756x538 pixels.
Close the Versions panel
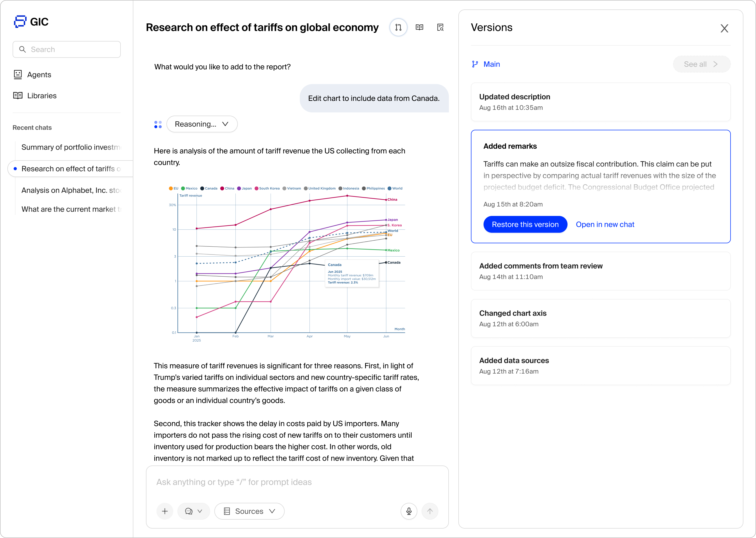724,28
